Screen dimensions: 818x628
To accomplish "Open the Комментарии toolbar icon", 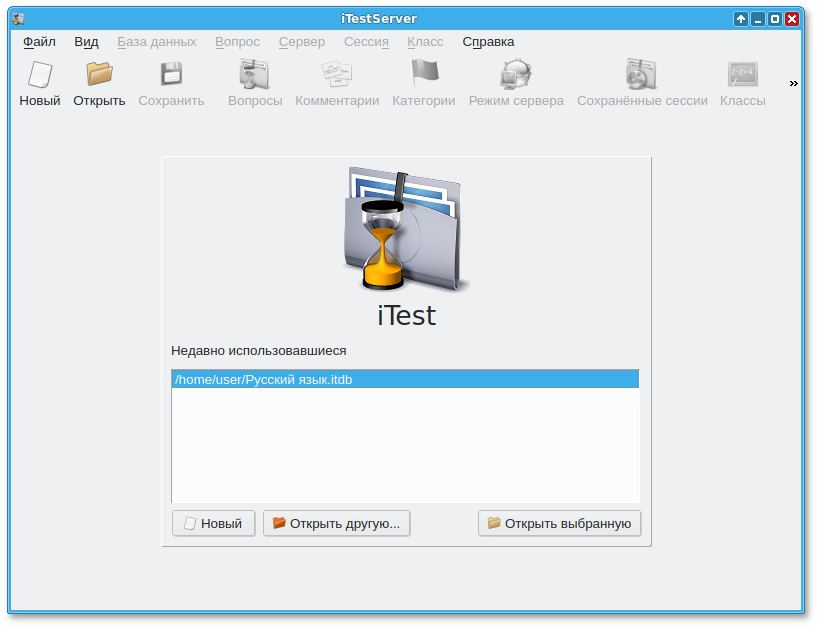I will coord(337,74).
